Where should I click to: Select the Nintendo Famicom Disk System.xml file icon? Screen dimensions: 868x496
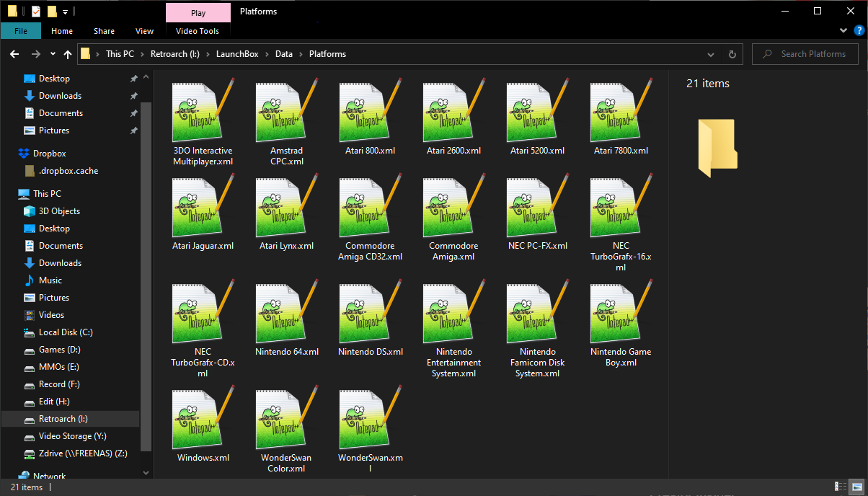[537, 311]
